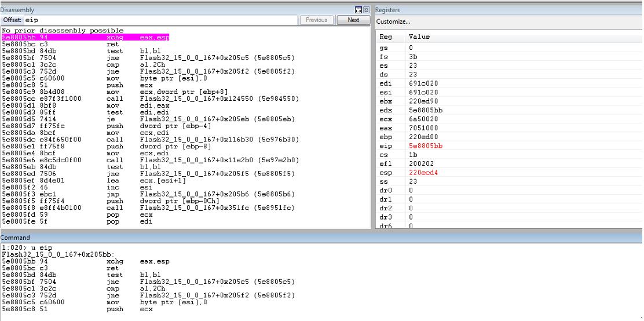Click the eax register row in Registers
Image resolution: width=644 pixels, height=321 pixels.
tap(509, 128)
